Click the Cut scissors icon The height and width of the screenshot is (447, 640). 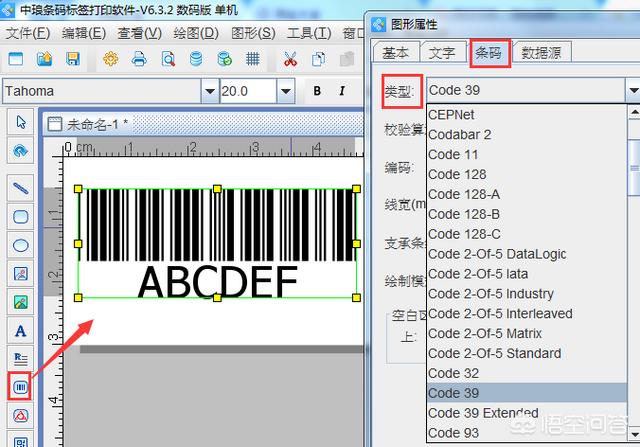pos(290,59)
